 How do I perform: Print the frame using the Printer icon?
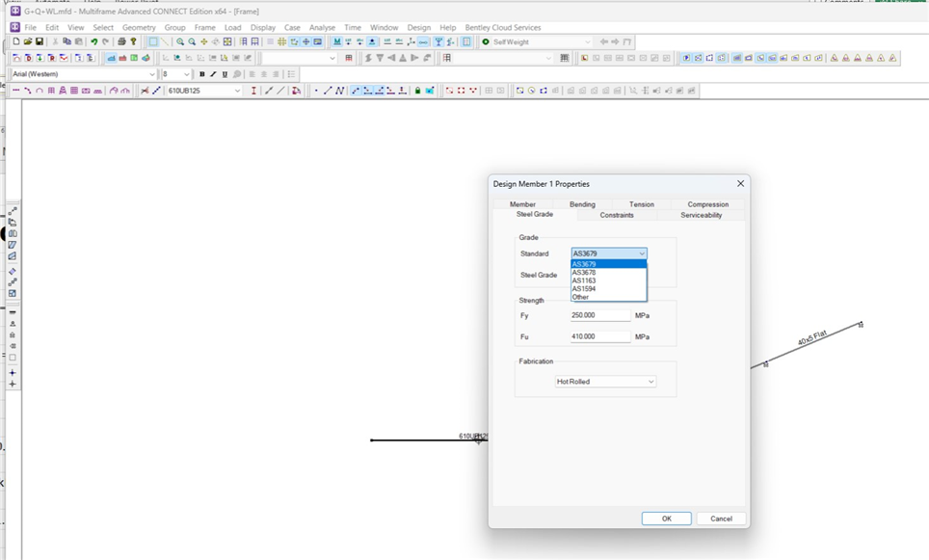tap(120, 42)
